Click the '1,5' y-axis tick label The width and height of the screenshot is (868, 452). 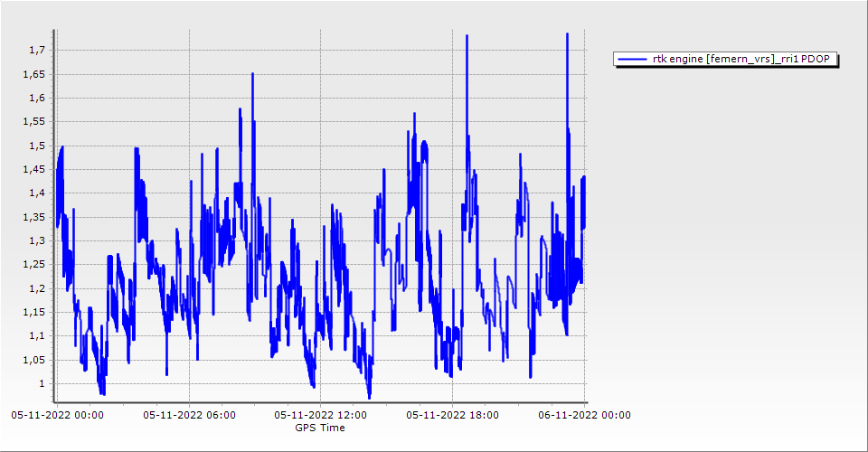(36, 146)
